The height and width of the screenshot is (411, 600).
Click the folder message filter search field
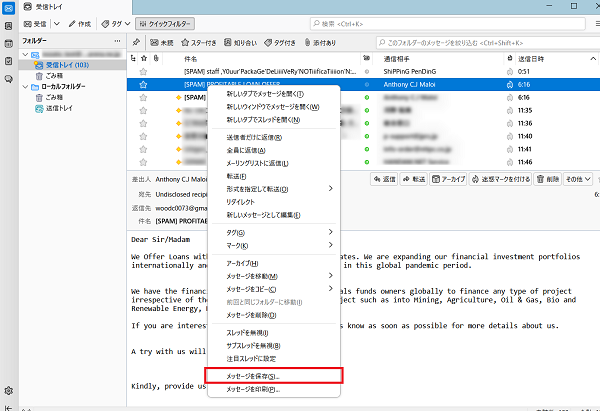[x=488, y=43]
